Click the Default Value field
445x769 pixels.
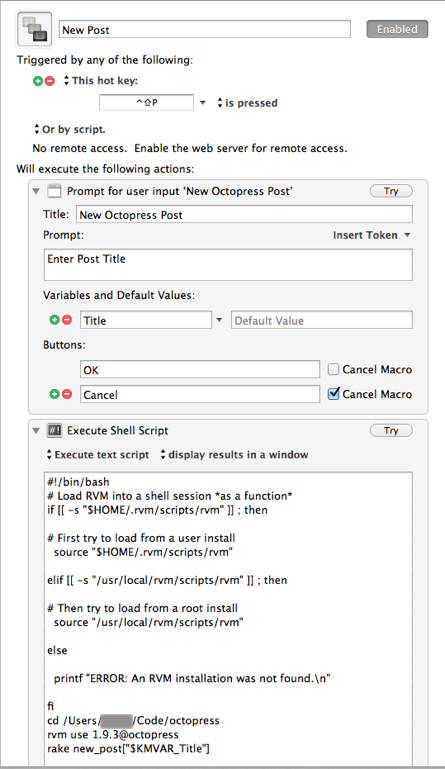pos(322,320)
